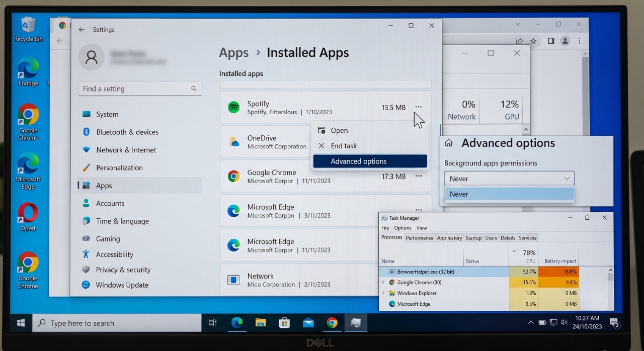Open Background apps permissions dropdown
The width and height of the screenshot is (644, 351).
click(x=509, y=179)
